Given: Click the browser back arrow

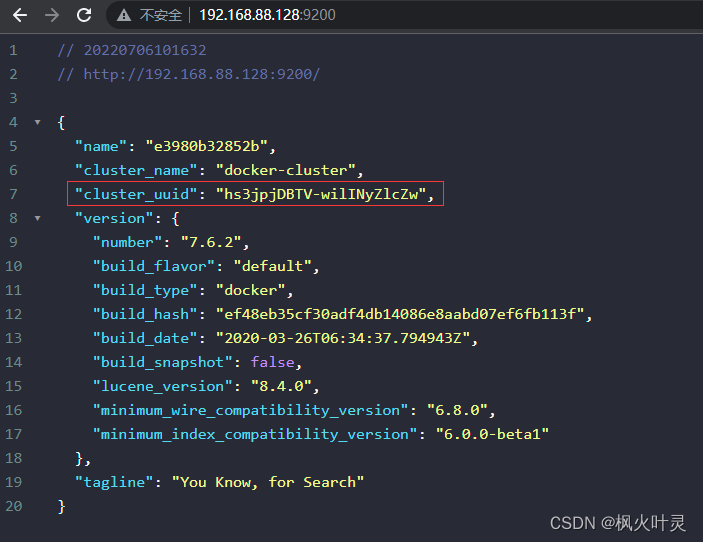Looking at the screenshot, I should tap(20, 15).
